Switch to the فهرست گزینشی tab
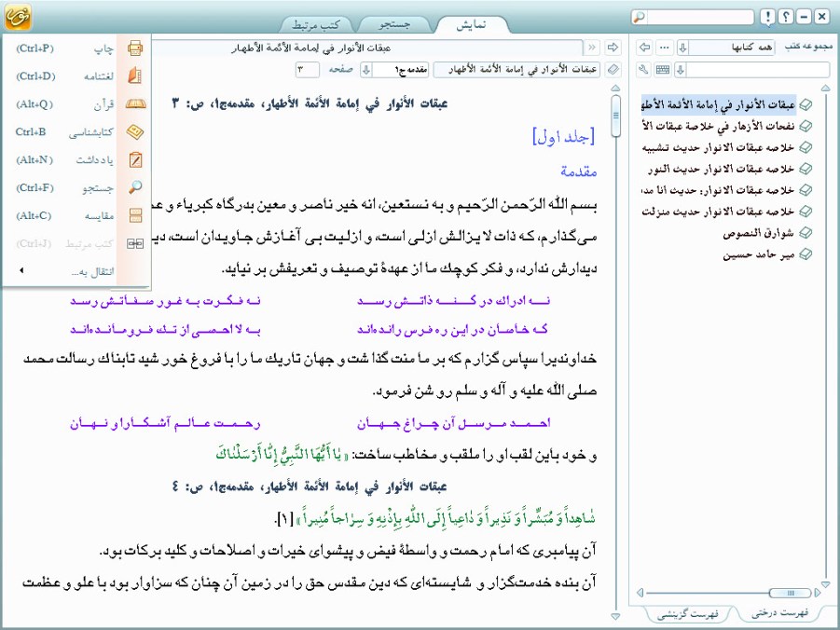Screen dimensions: 840x630 point(688,613)
